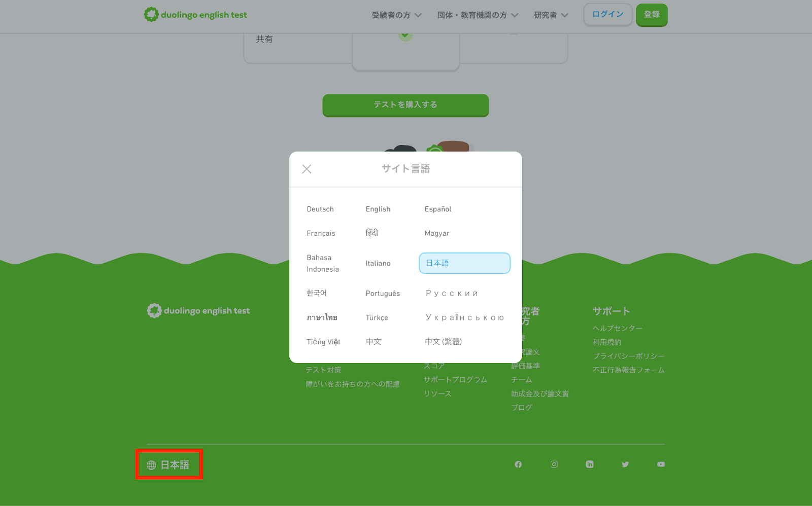The image size is (812, 506).
Task: Click the green 登録 button
Action: point(652,15)
